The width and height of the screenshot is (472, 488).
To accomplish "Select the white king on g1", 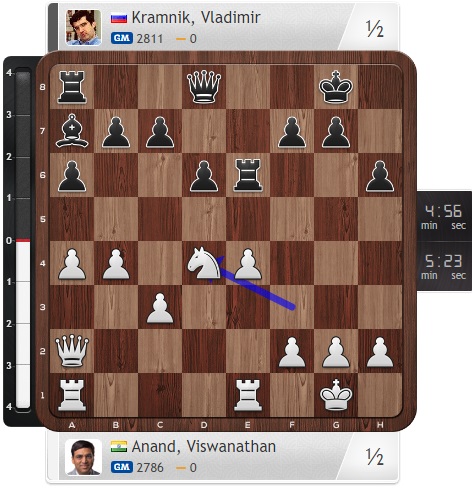I will click(336, 395).
